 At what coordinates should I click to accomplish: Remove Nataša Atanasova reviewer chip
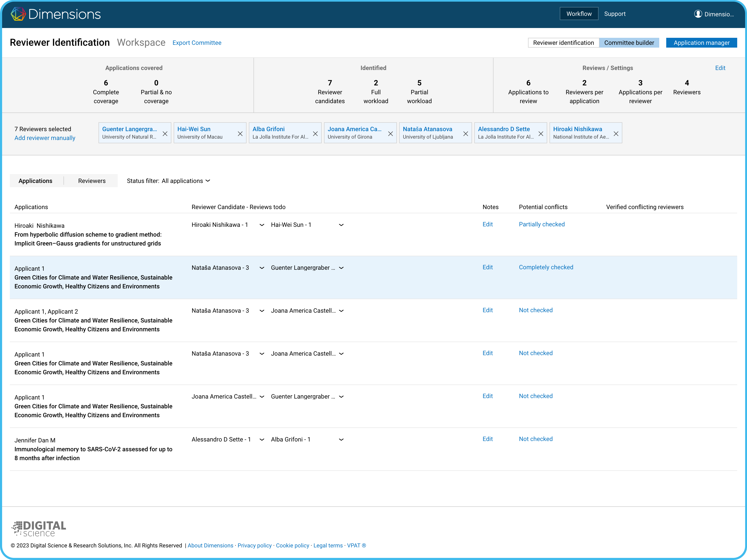click(x=465, y=134)
